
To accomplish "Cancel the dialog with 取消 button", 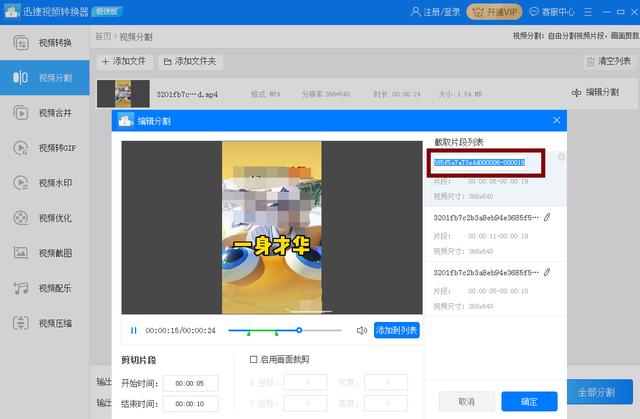I will pyautogui.click(x=466, y=401).
